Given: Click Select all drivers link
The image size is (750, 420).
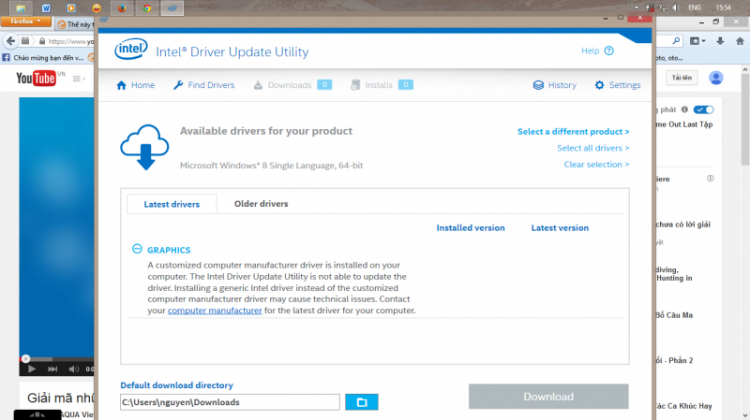Looking at the screenshot, I should pos(593,148).
